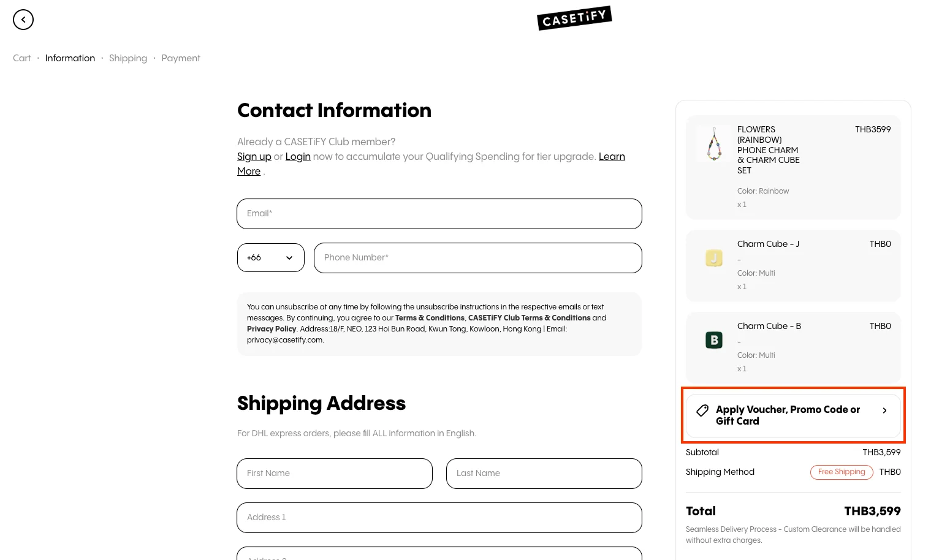Click the circular back arrow icon
The height and width of the screenshot is (560, 931).
(x=23, y=19)
